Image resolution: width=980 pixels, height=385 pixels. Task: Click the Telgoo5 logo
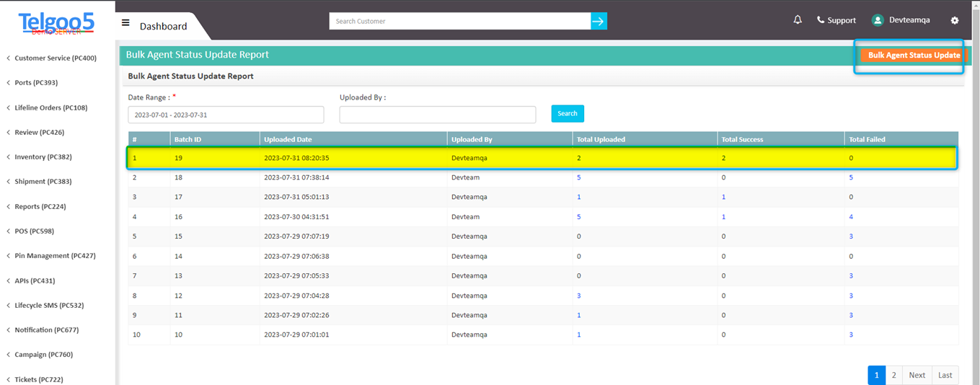click(57, 25)
